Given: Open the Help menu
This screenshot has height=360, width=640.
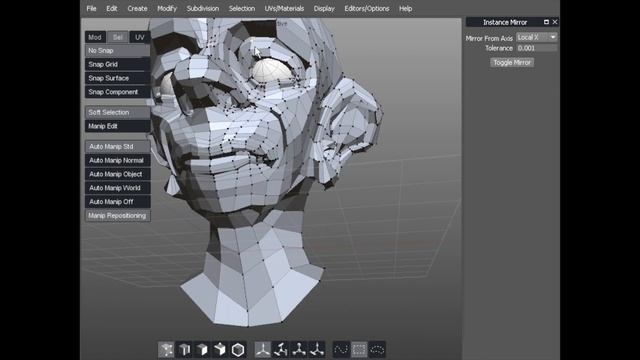Looking at the screenshot, I should click(405, 9).
